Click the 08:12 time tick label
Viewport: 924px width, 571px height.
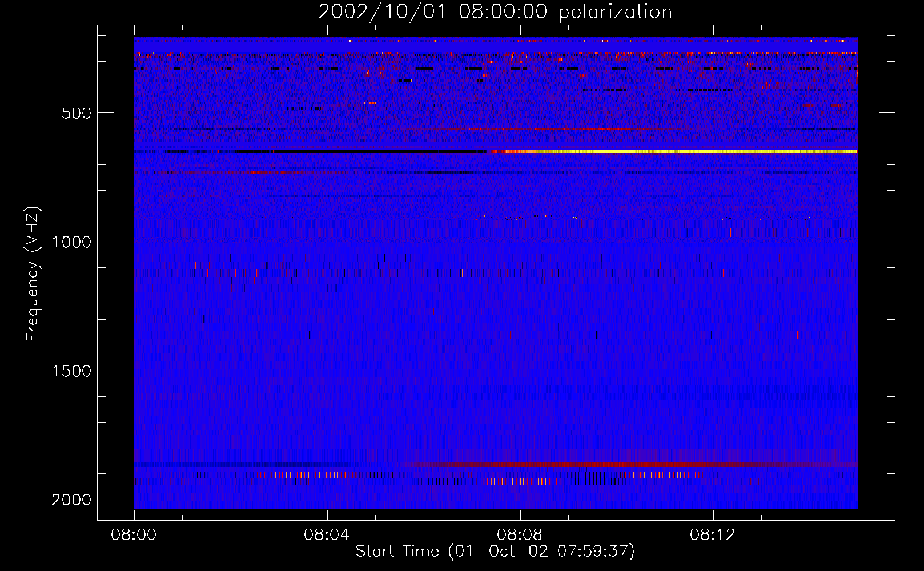[713, 535]
